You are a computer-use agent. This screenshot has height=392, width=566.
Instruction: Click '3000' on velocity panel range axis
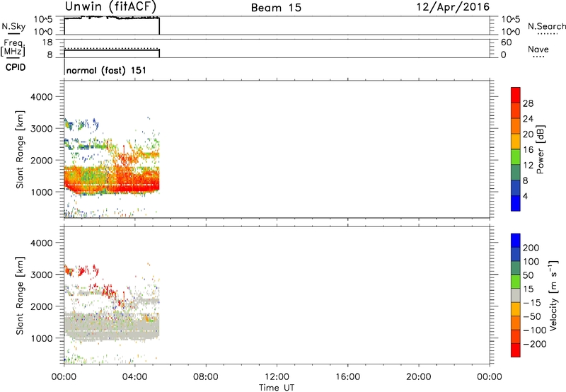click(x=41, y=275)
